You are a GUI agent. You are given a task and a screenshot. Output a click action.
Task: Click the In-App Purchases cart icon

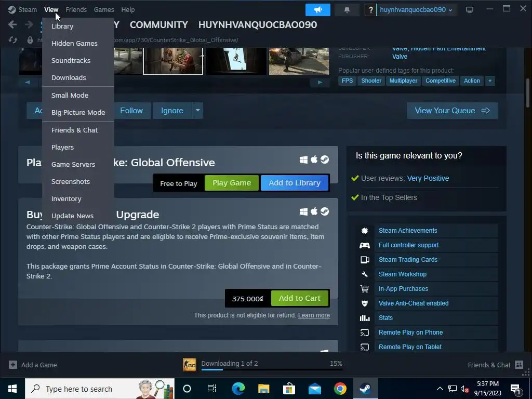tap(365, 289)
